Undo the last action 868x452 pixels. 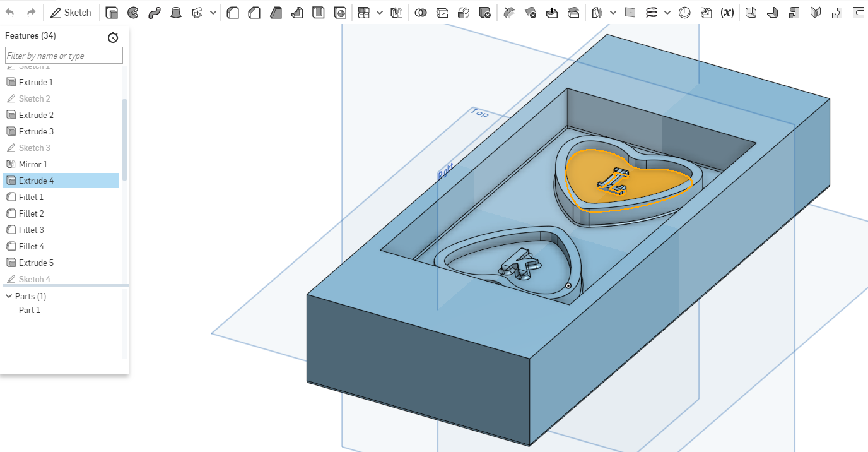10,12
